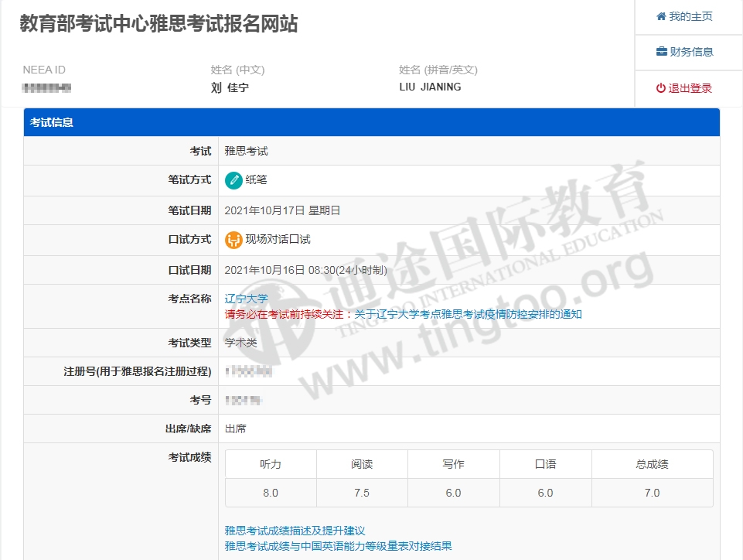This screenshot has width=743, height=560.
Task: Click the 听力 column header
Action: point(271,464)
